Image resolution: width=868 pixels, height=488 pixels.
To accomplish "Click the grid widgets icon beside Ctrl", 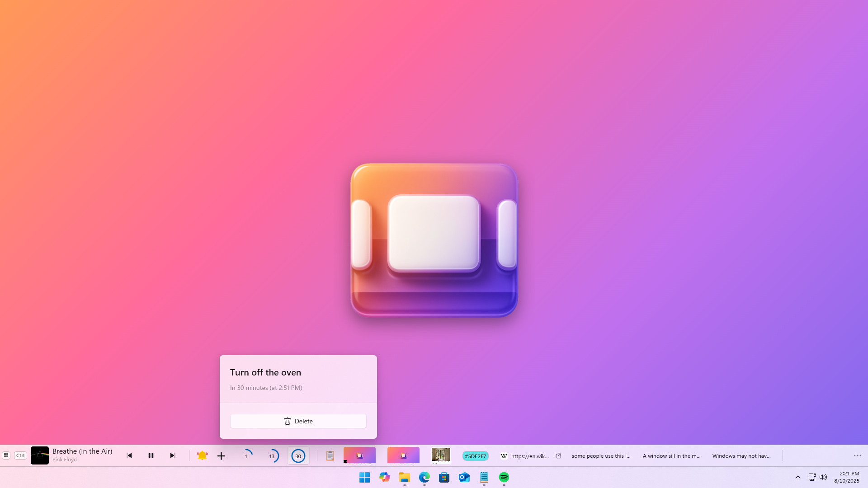I will 6,455.
